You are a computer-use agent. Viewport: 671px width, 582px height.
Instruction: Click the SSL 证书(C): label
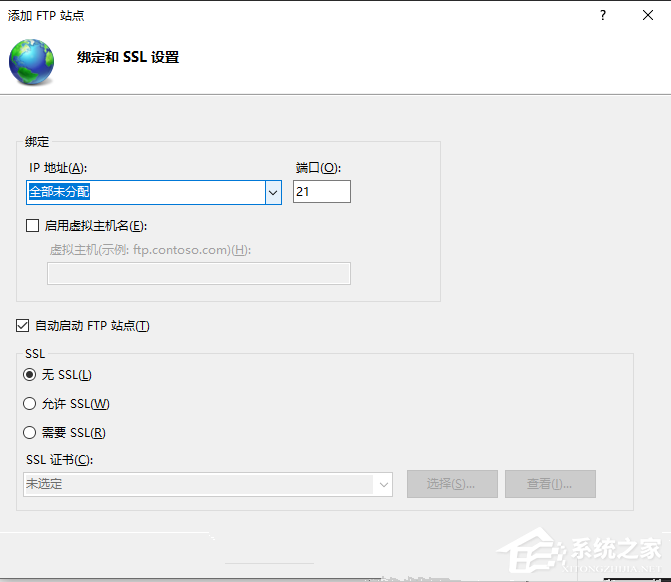click(x=59, y=460)
